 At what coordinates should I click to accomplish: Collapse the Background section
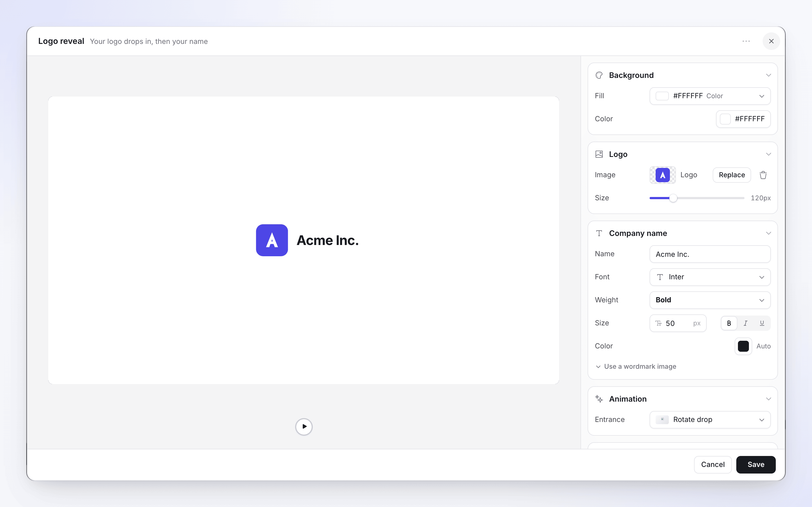pyautogui.click(x=768, y=75)
